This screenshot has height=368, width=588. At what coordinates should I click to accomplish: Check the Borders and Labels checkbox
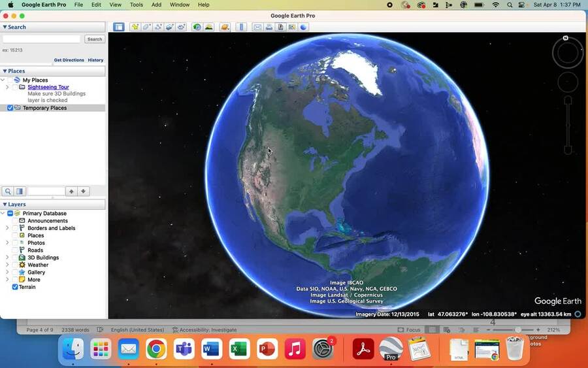click(15, 228)
